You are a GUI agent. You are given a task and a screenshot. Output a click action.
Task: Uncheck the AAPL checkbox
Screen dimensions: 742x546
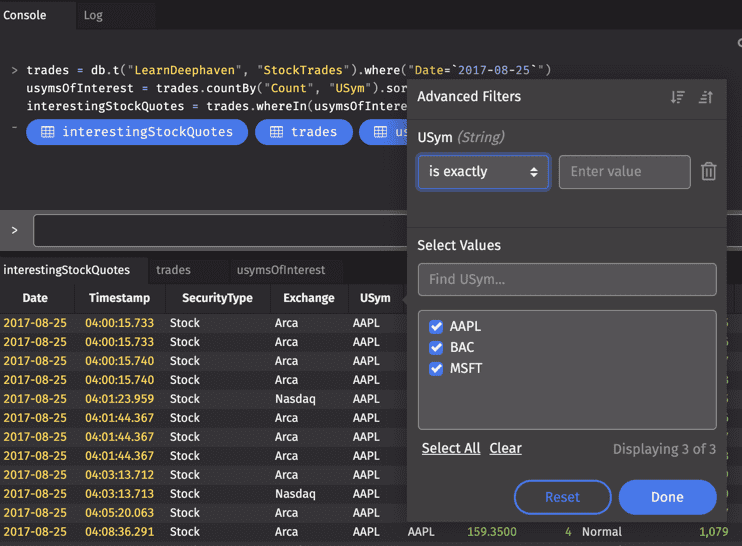click(x=436, y=327)
